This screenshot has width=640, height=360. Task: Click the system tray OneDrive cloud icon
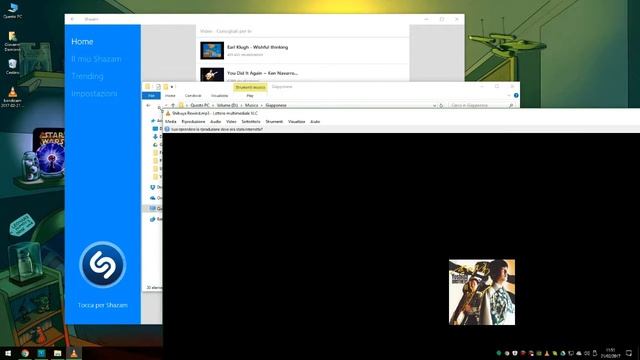click(x=579, y=353)
